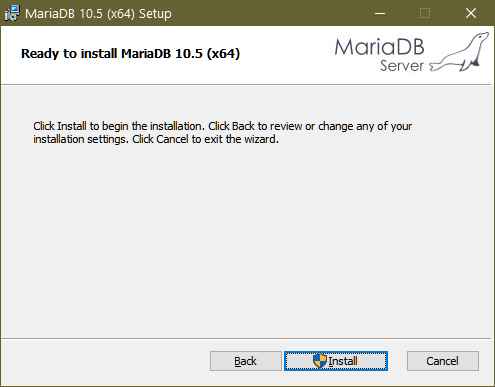This screenshot has height=387, width=495.
Task: Click the "Server" text under the logo
Action: tap(402, 66)
